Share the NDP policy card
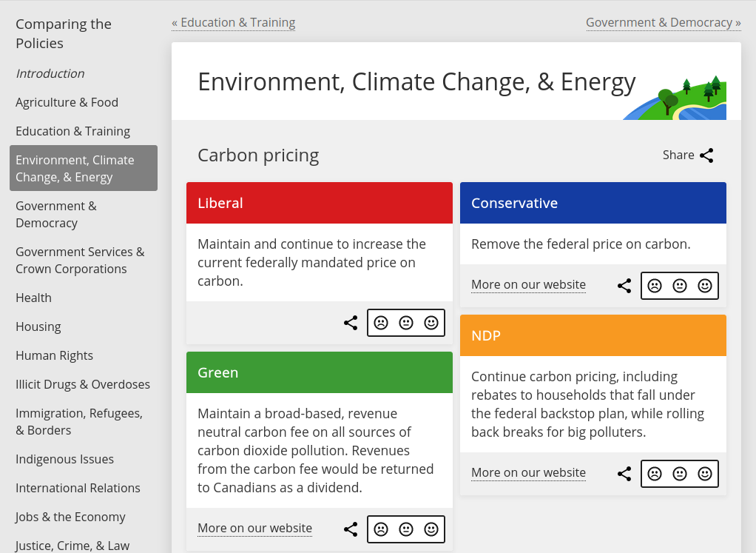756x553 pixels. point(624,473)
